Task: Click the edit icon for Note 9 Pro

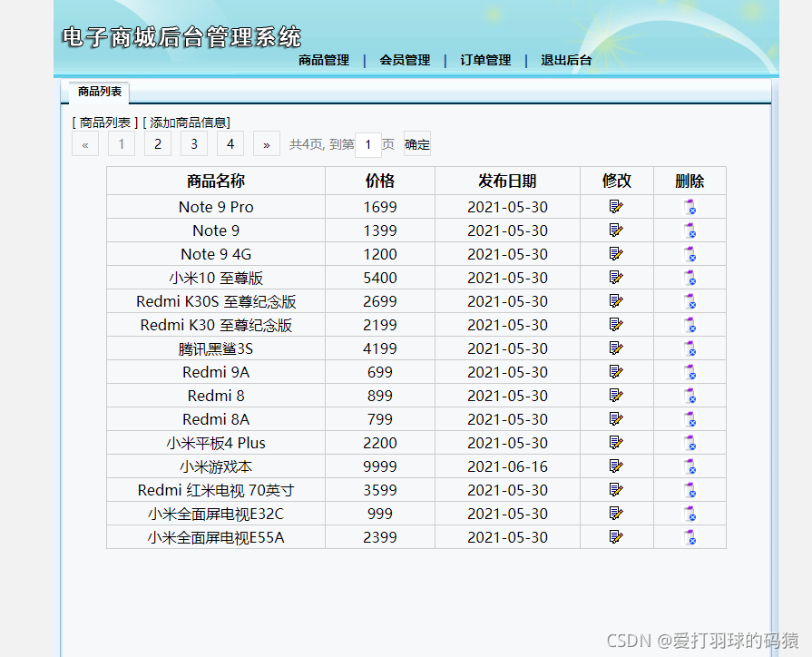Action: (x=617, y=207)
